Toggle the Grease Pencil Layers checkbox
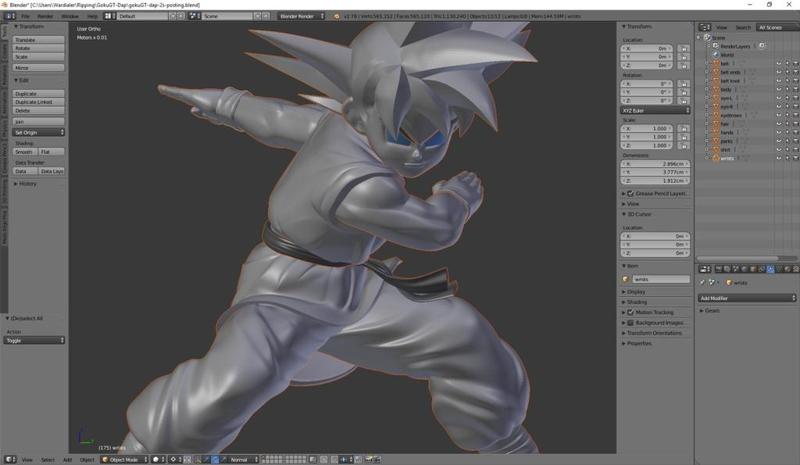 pos(631,193)
